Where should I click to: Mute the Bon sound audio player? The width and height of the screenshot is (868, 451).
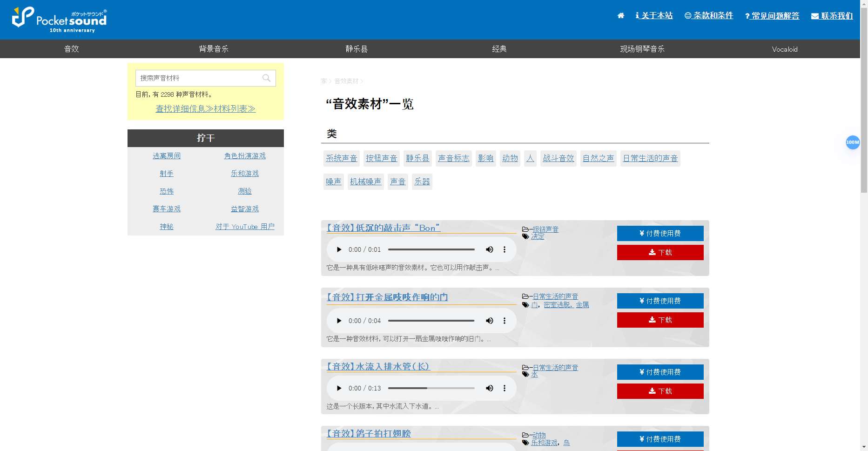490,249
